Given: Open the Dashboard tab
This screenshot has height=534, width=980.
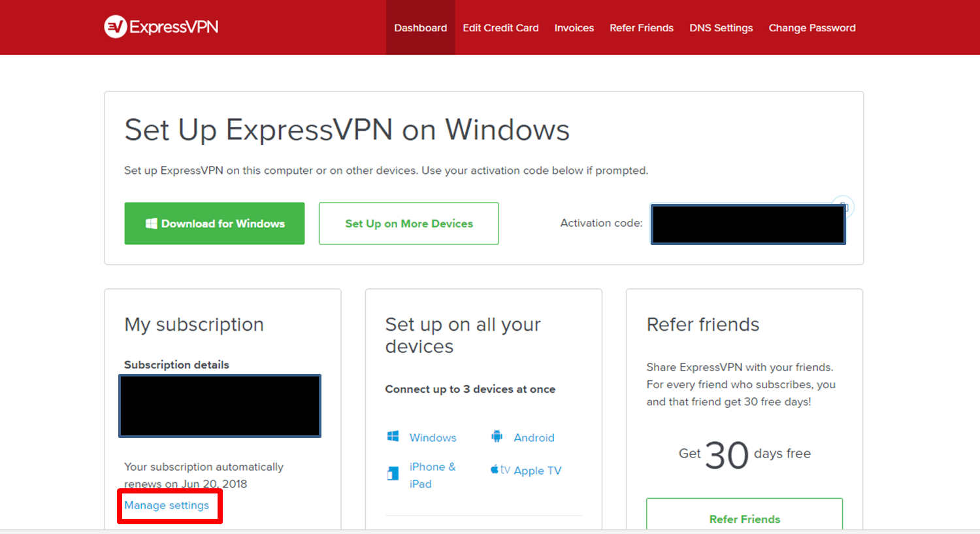Looking at the screenshot, I should coord(421,27).
